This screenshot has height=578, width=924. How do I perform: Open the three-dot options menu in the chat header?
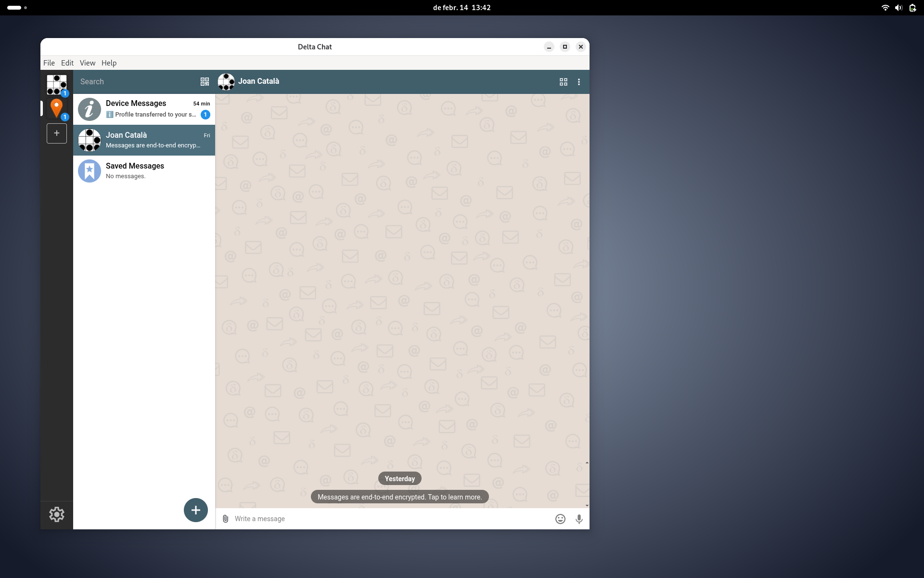579,82
